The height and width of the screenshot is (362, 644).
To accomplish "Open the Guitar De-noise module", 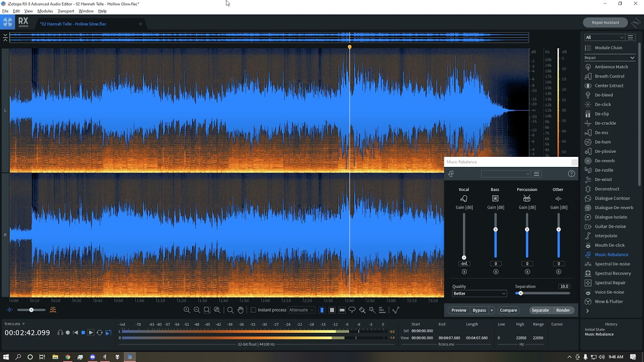I will click(605, 226).
